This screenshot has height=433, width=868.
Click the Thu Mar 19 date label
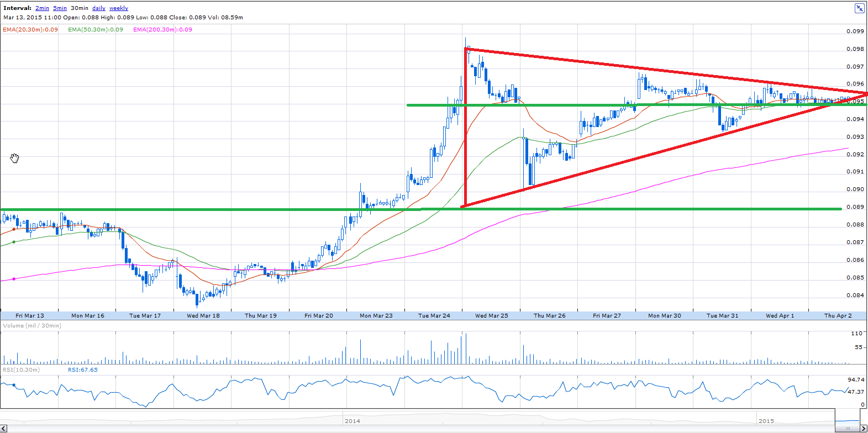pos(261,316)
